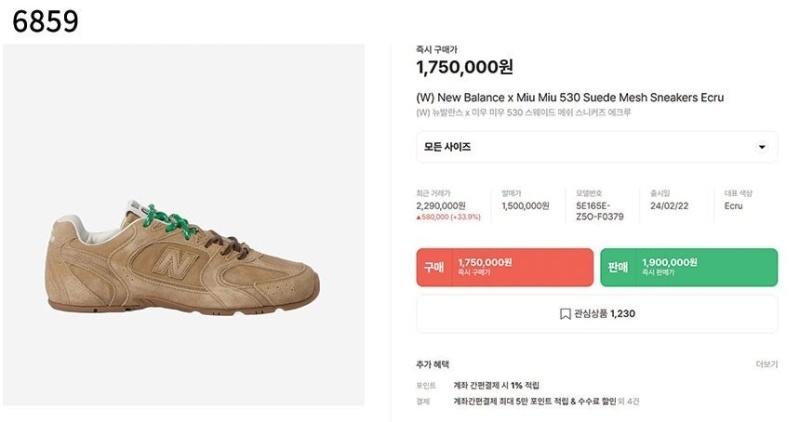Click the Ecru representative color value
800x422 pixels.
point(734,205)
